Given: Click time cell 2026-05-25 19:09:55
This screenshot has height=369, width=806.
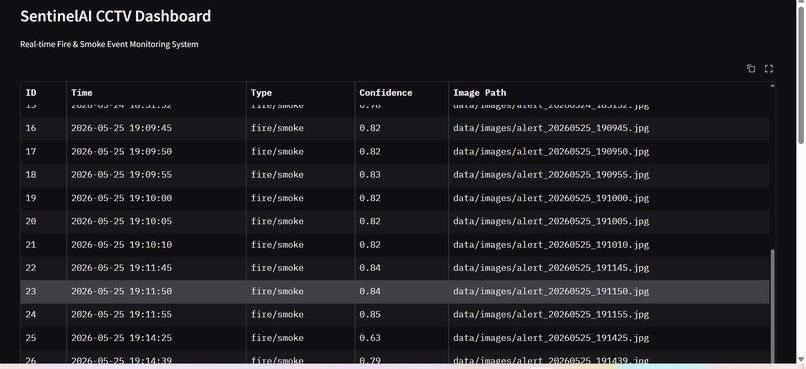Looking at the screenshot, I should click(156, 175).
